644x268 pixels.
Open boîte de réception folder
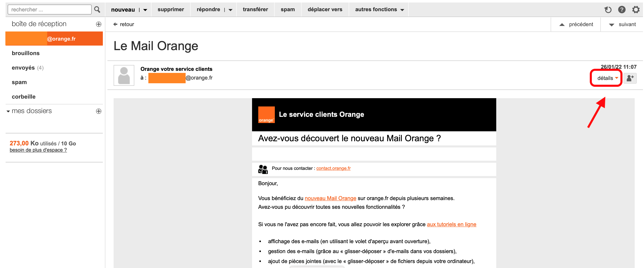39,24
